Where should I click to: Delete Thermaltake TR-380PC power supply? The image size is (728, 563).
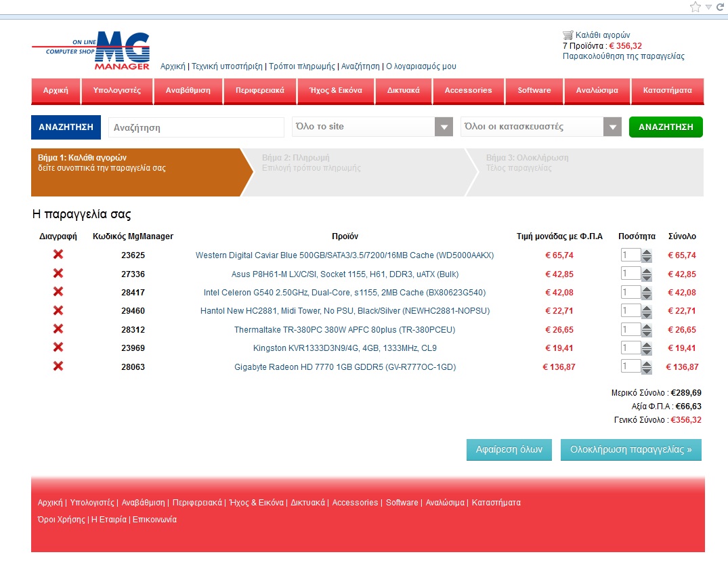[58, 329]
